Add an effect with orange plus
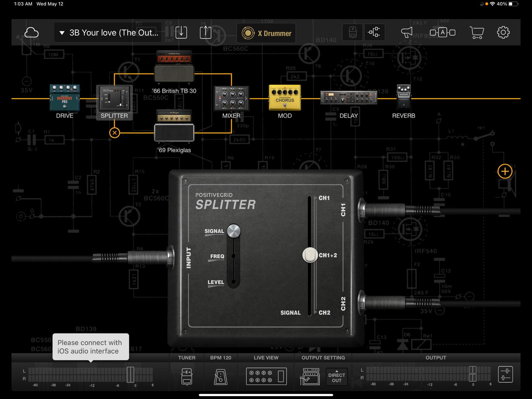Viewport: 532px width, 399px height. 505,171
